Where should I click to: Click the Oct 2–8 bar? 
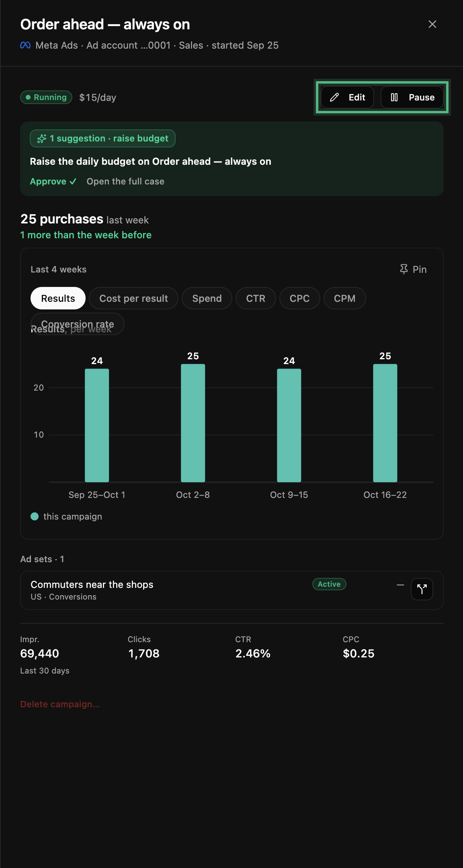click(x=193, y=423)
